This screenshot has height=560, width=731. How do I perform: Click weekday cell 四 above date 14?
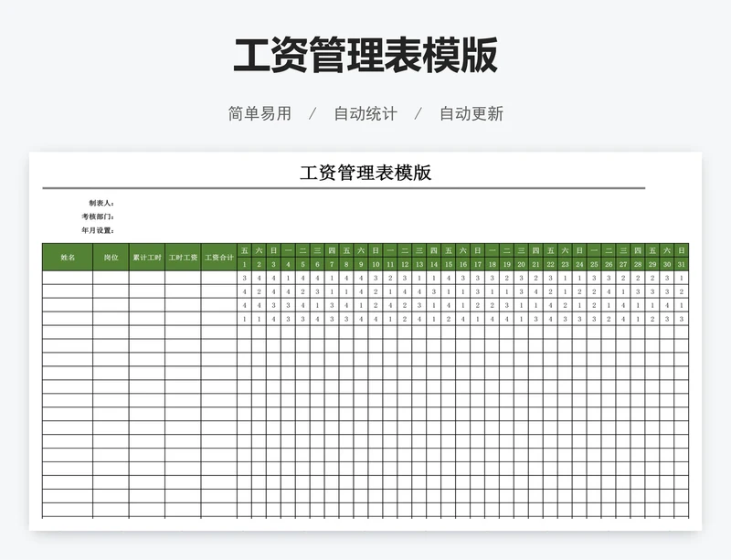click(434, 250)
